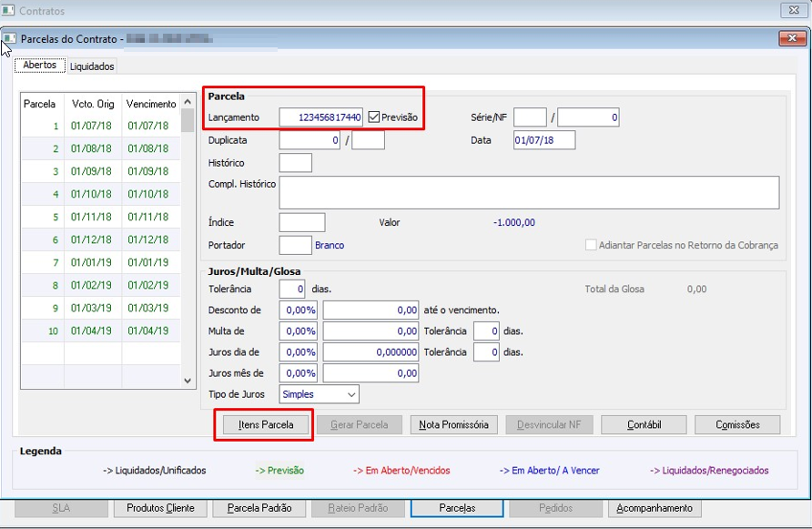This screenshot has width=812, height=529.
Task: Click the Juros dia Tolerância days field
Action: click(x=486, y=352)
